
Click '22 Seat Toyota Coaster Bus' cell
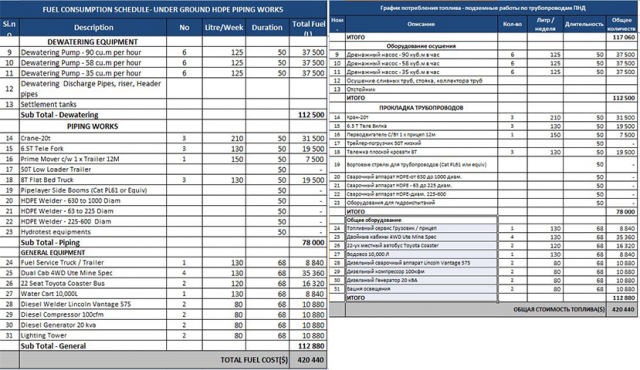click(x=93, y=284)
